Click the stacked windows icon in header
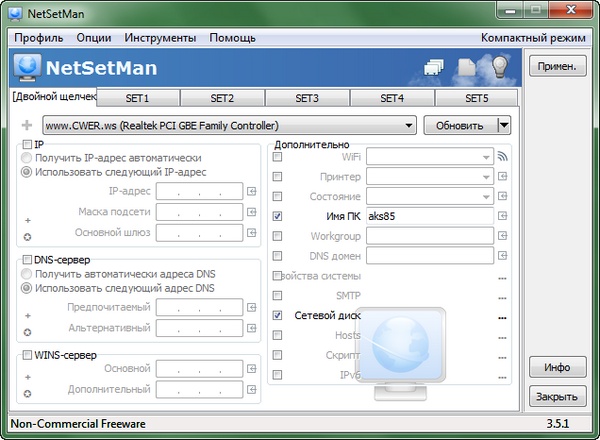The height and width of the screenshot is (440, 600). click(x=433, y=68)
